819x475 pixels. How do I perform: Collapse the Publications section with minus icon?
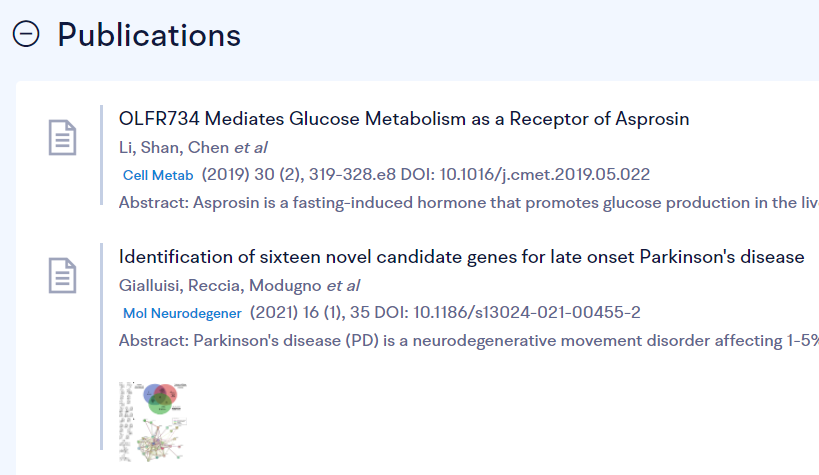[x=26, y=34]
